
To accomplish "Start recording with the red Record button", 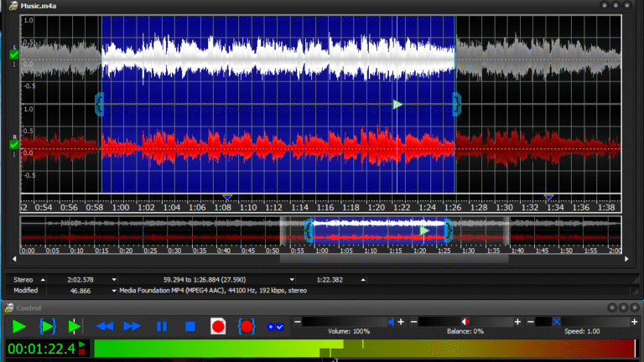I will (219, 326).
